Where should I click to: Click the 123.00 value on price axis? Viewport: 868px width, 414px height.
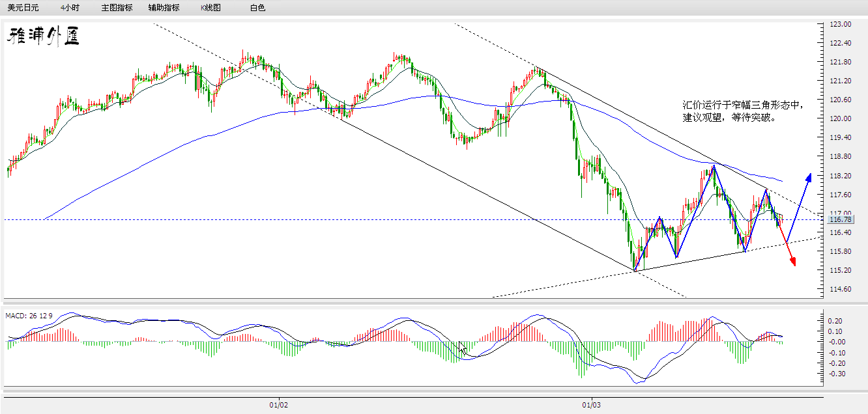(x=841, y=23)
